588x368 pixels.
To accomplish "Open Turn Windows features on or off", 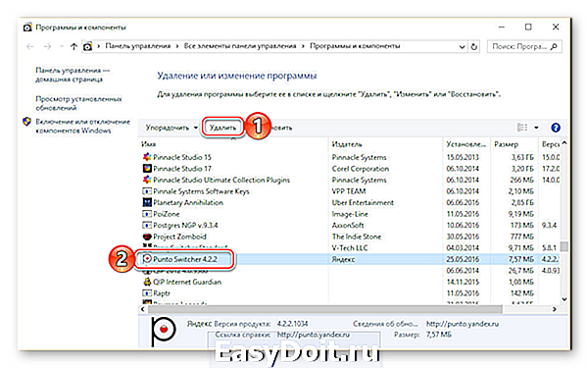I will click(x=83, y=127).
